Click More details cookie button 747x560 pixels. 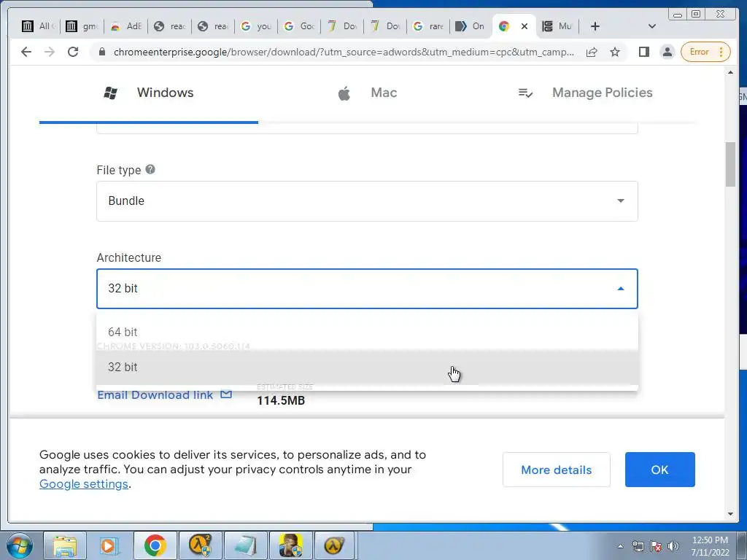pos(556,470)
